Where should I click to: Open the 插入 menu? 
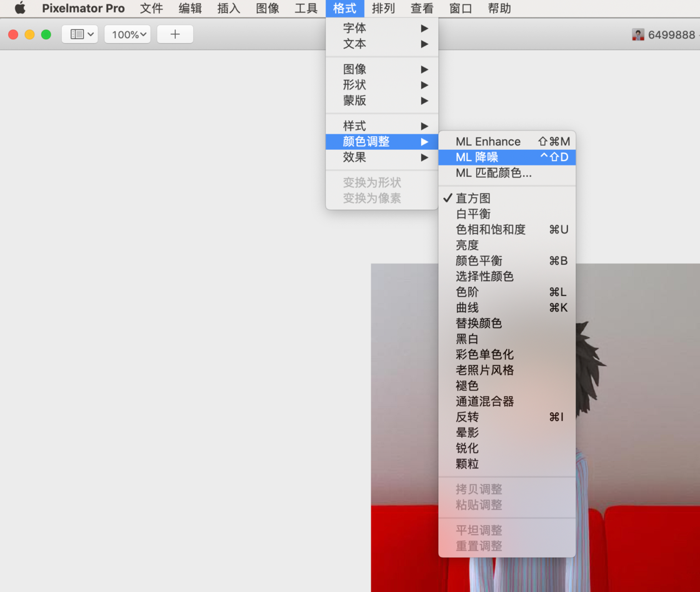(x=229, y=8)
